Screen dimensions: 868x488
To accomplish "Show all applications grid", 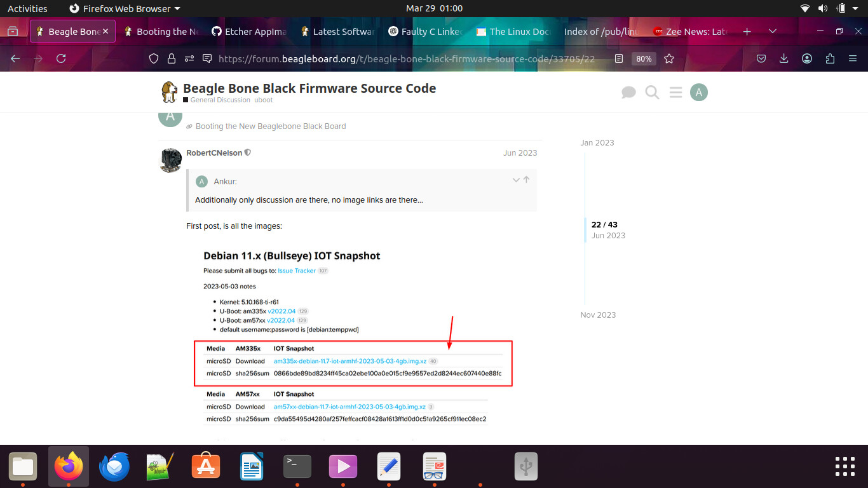I will (846, 466).
